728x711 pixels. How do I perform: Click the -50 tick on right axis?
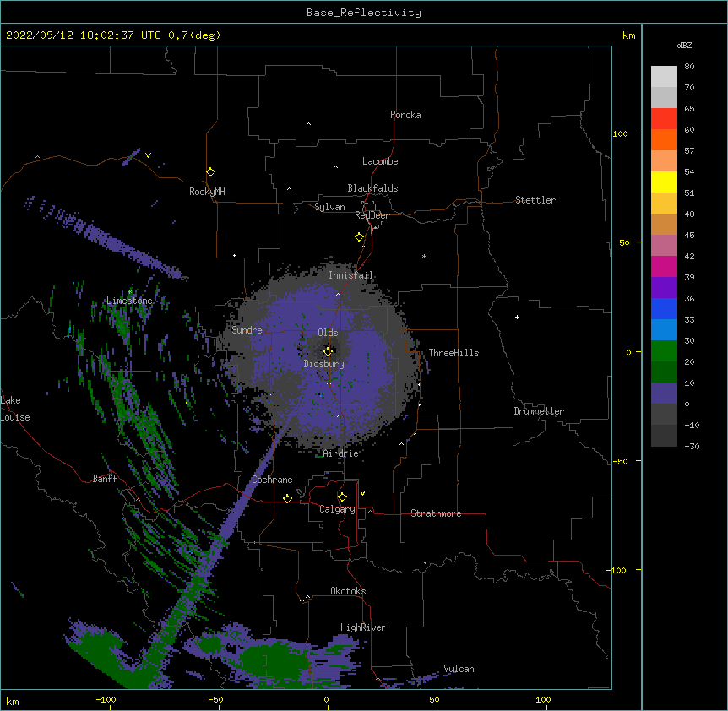point(620,461)
